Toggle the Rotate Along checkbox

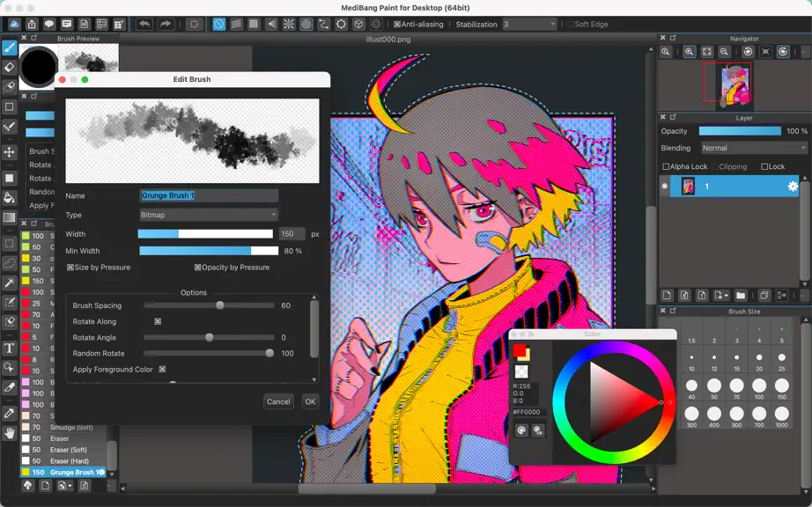tap(158, 321)
